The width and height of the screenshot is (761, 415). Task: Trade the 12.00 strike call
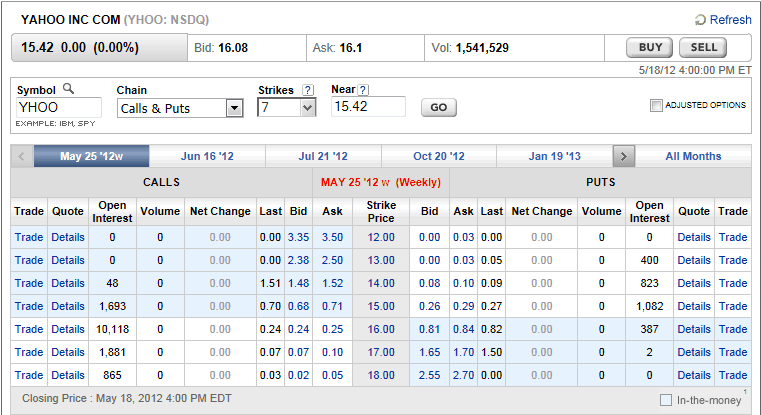click(29, 237)
